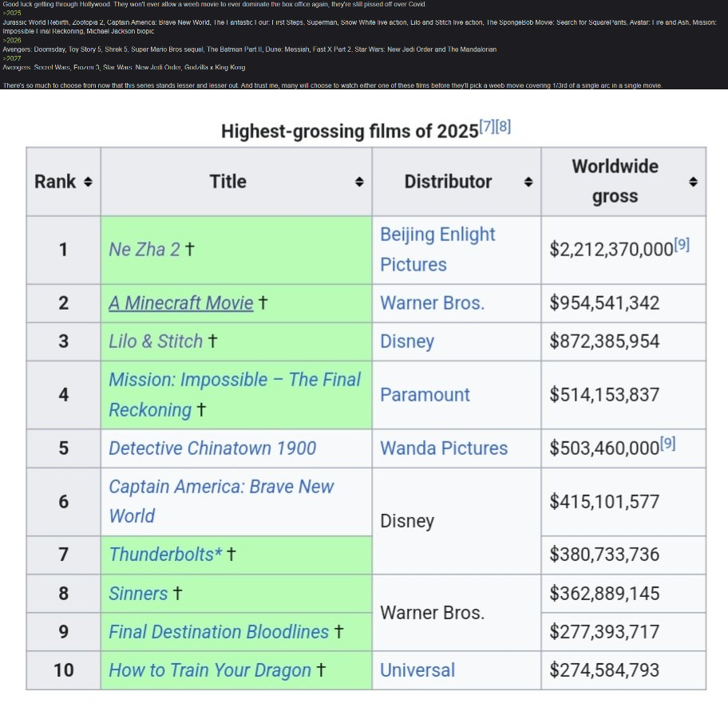Open citation [8] in table title
Screen dimensions: 728x719
coord(503,126)
